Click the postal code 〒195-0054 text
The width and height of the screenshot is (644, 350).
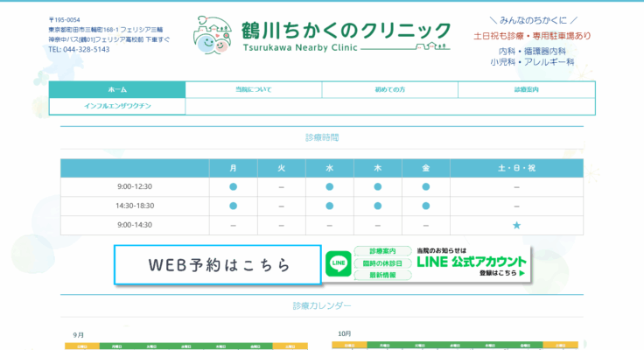click(x=64, y=20)
